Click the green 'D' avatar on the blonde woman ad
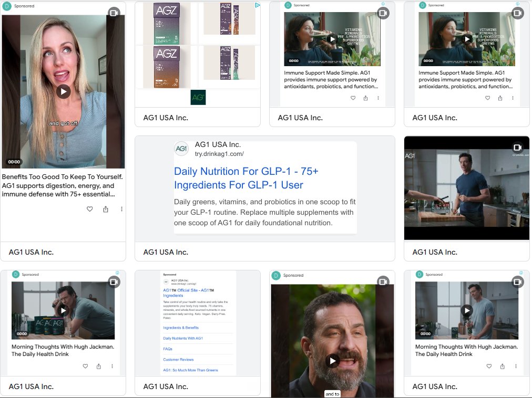532x398 pixels. 7,6
